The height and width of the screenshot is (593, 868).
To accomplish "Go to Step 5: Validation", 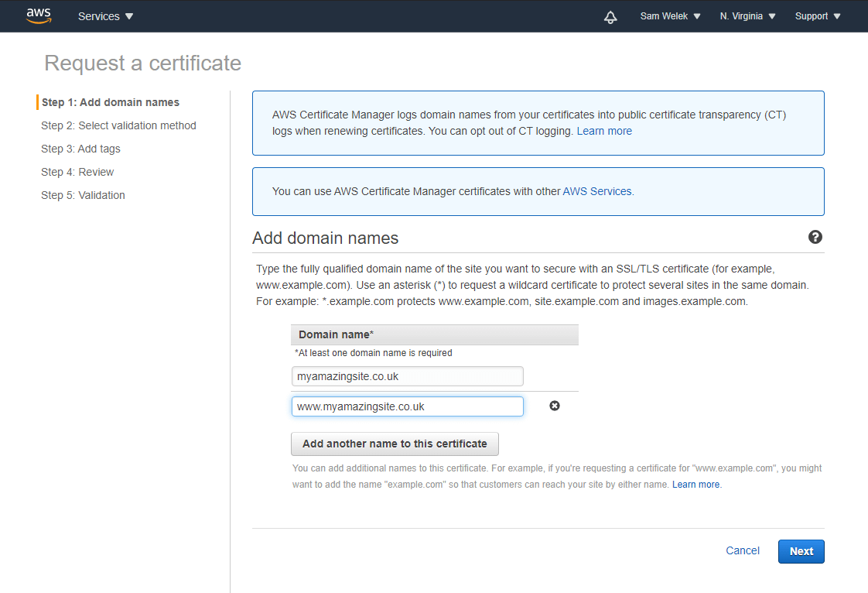I will coord(83,195).
